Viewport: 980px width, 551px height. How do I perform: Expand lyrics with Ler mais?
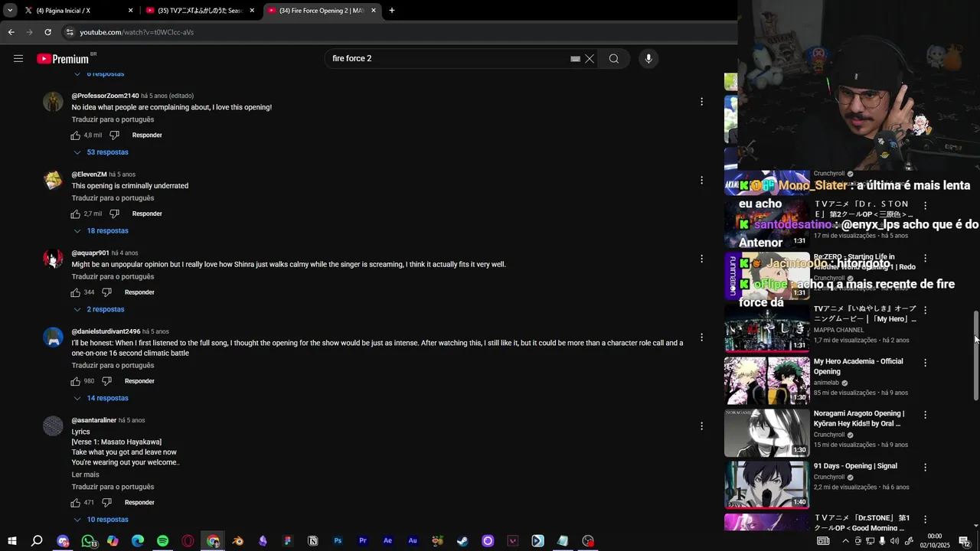point(86,474)
